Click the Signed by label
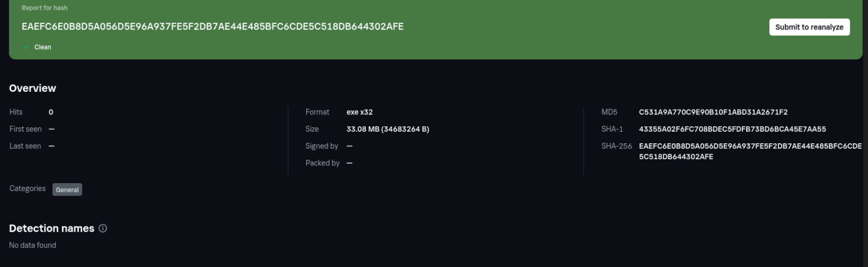Viewport: 868px width, 267px height. (322, 146)
